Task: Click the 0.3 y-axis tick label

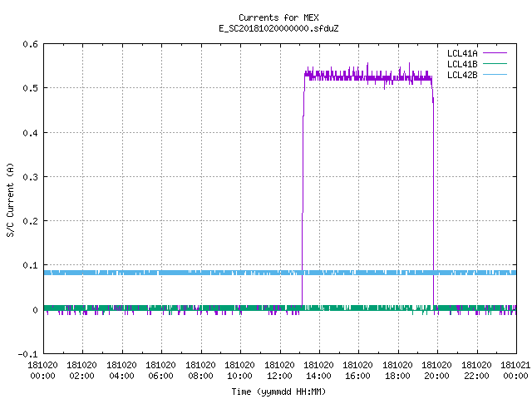Action: (30, 177)
